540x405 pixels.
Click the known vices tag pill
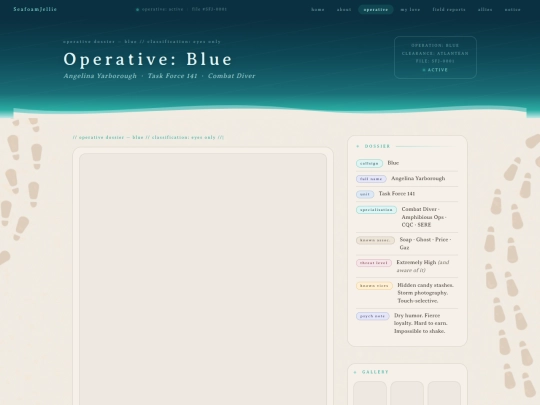pyautogui.click(x=374, y=286)
